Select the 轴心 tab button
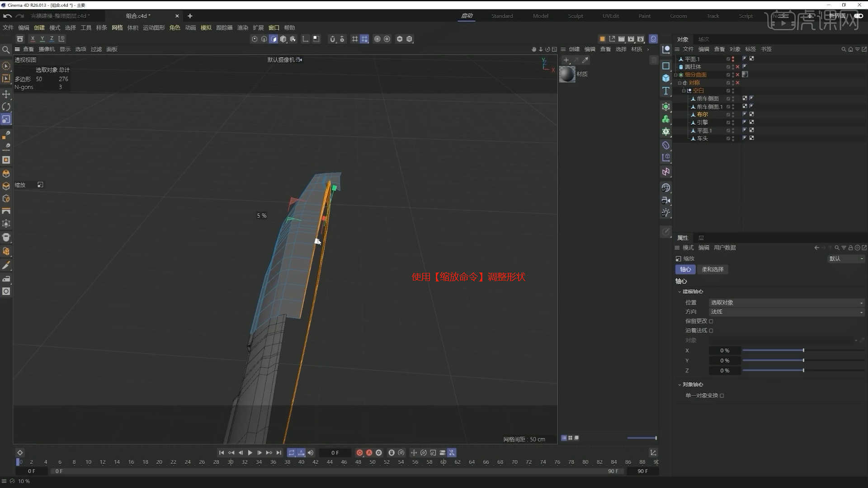The width and height of the screenshot is (868, 488). click(x=685, y=269)
